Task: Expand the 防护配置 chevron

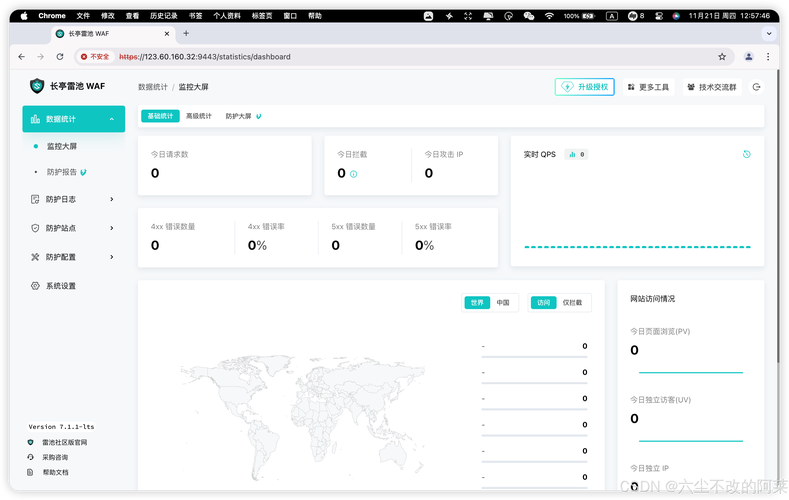Action: [112, 257]
